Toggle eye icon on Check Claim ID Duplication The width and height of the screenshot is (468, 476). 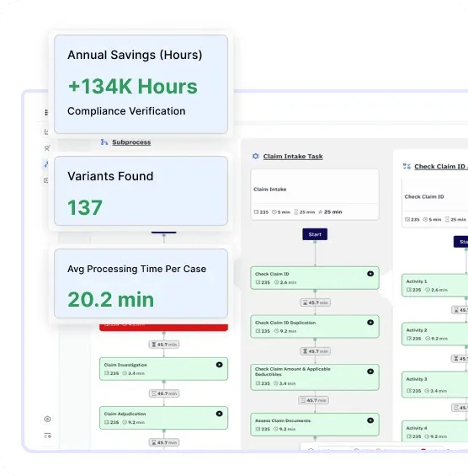[x=370, y=323]
